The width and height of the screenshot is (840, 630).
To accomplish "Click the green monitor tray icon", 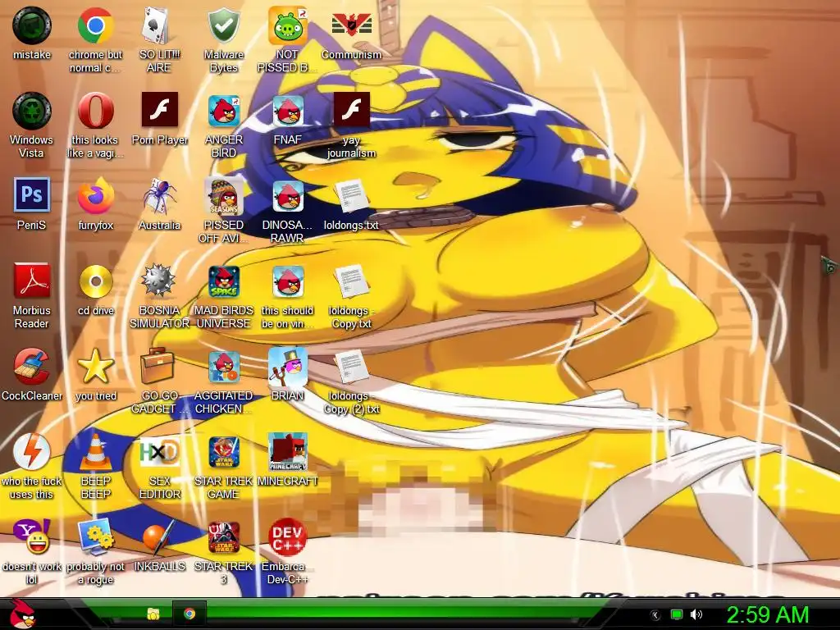I will [x=677, y=614].
